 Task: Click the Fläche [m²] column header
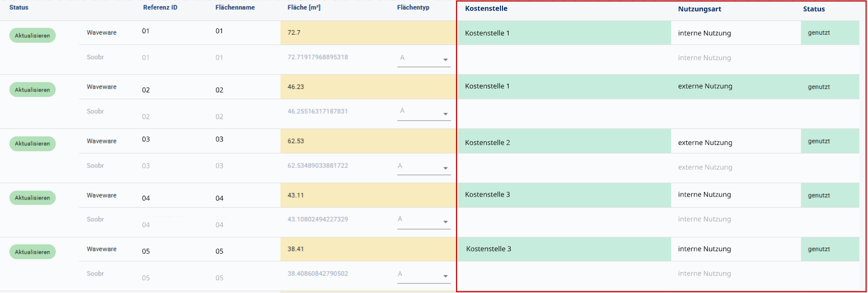[304, 8]
